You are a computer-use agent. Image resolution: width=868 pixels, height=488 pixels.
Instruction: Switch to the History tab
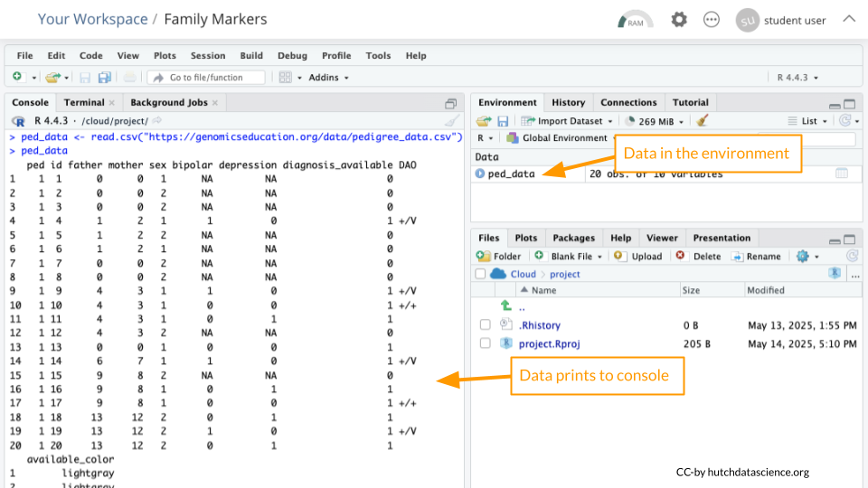tap(568, 102)
